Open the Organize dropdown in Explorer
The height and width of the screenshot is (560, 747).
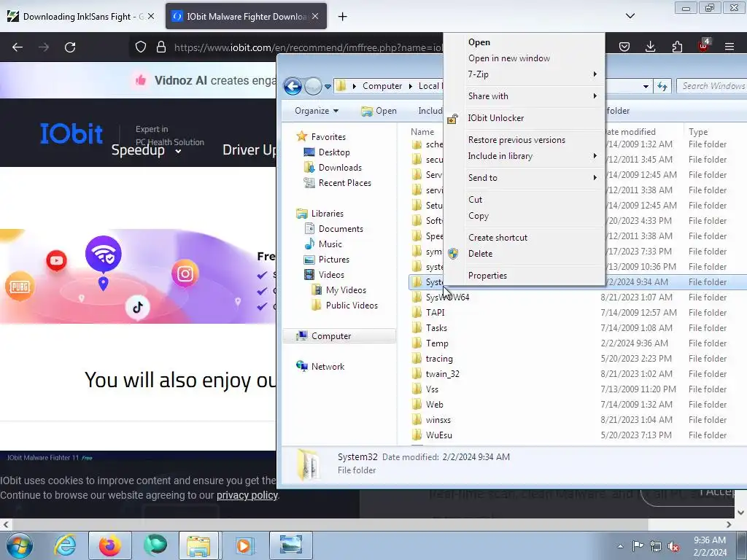pyautogui.click(x=317, y=111)
